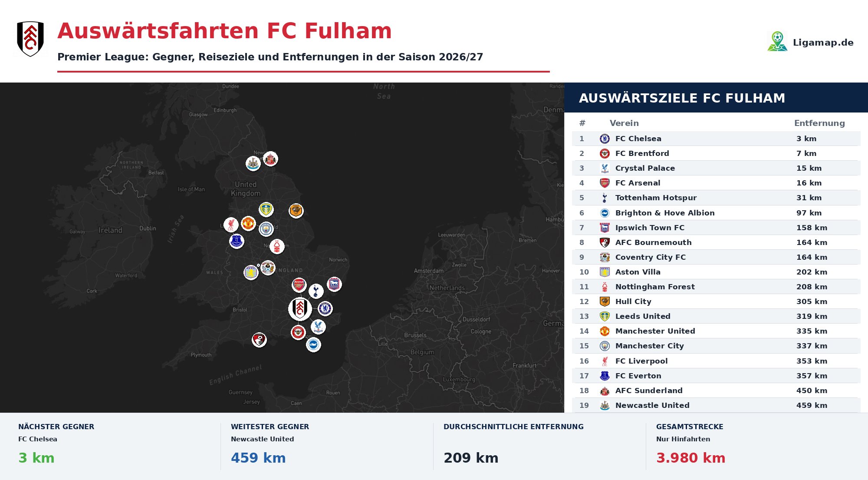Select the Bournemouth marker on the south coast
The image size is (868, 480).
[x=259, y=339]
